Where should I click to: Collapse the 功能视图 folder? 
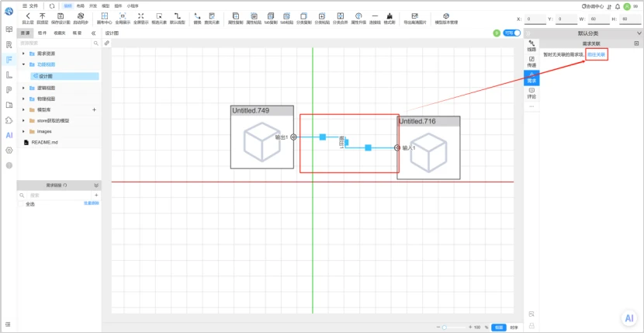tap(23, 64)
